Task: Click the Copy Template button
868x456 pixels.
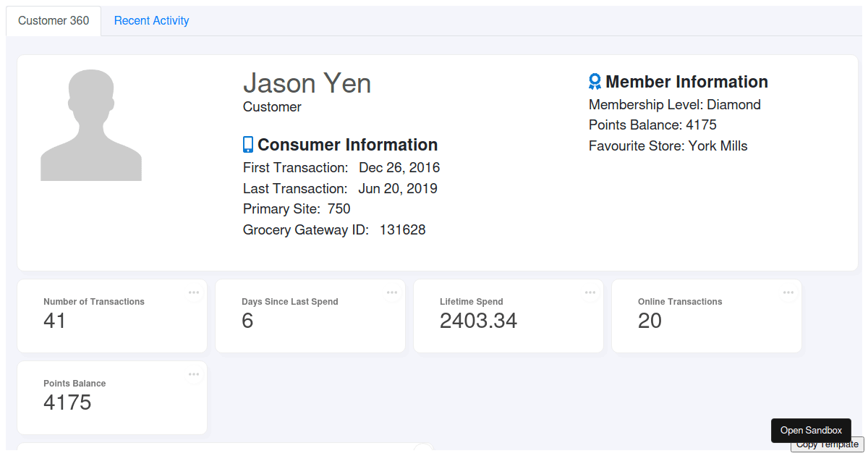Action: pyautogui.click(x=827, y=444)
